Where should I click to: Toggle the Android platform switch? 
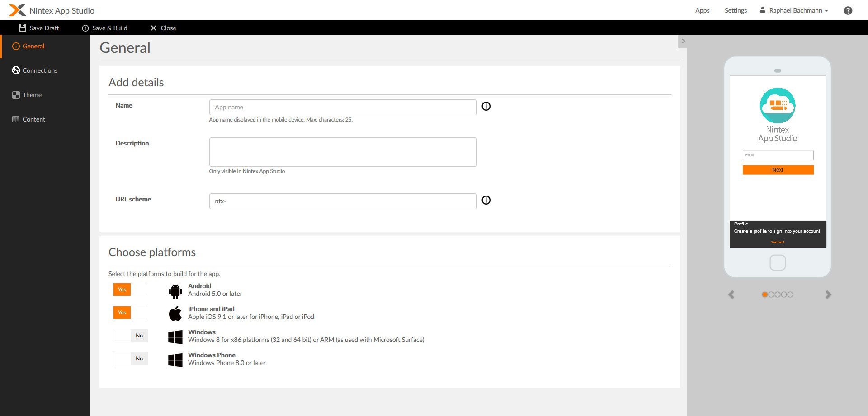tap(131, 290)
